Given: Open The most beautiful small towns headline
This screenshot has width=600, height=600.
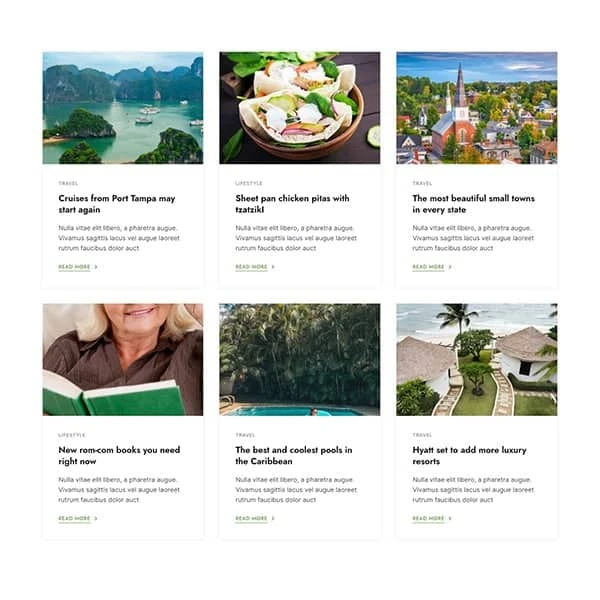Looking at the screenshot, I should tap(473, 204).
